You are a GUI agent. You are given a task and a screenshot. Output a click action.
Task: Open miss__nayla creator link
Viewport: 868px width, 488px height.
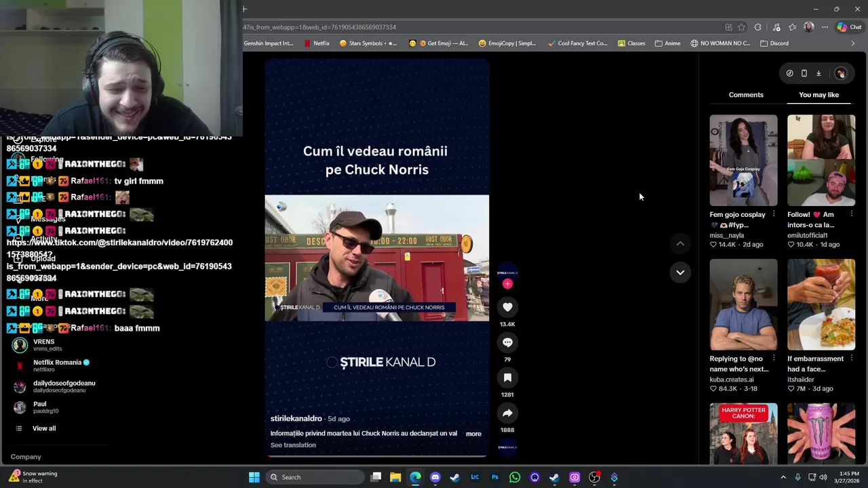(x=727, y=235)
